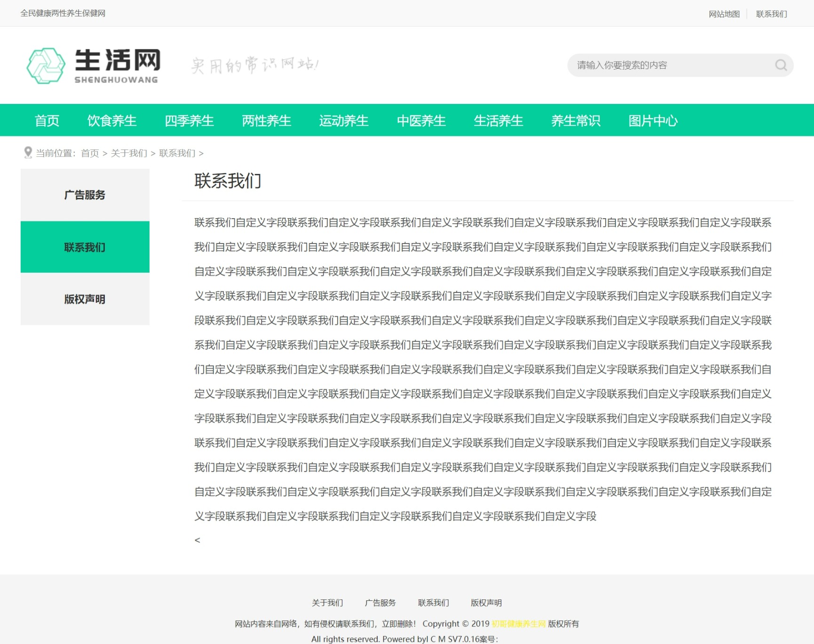Open 生活养生 nav item
Viewport: 814px width, 644px height.
(498, 121)
